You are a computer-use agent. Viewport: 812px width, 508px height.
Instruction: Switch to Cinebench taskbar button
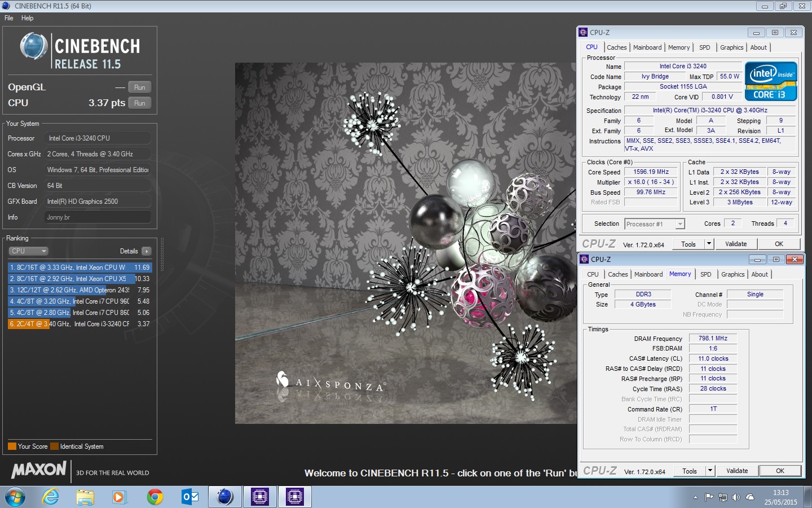pyautogui.click(x=225, y=497)
